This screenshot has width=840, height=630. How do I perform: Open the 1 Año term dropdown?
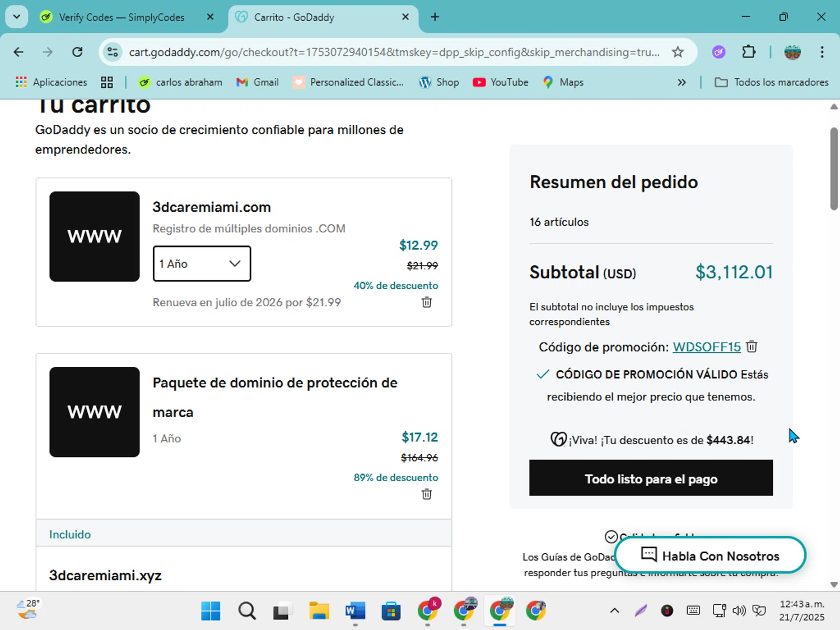coord(202,263)
